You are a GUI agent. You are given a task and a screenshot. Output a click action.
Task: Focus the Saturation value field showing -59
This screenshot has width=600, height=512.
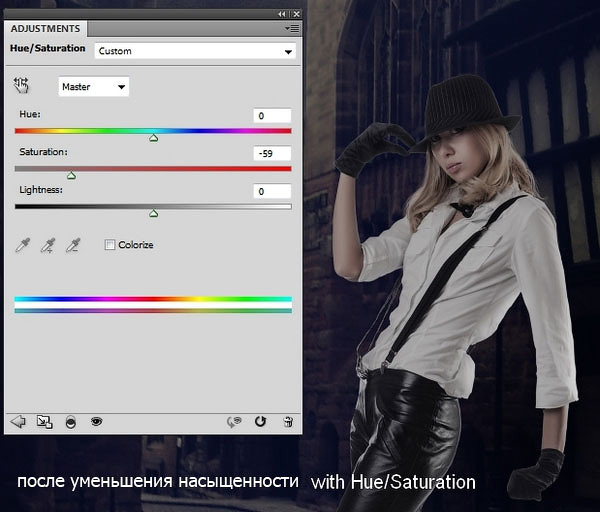click(x=272, y=153)
